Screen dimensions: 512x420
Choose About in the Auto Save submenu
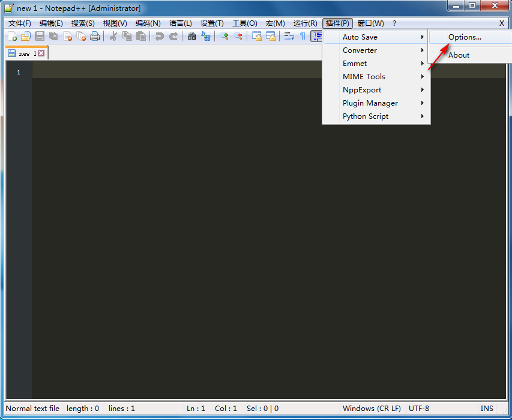(470, 55)
